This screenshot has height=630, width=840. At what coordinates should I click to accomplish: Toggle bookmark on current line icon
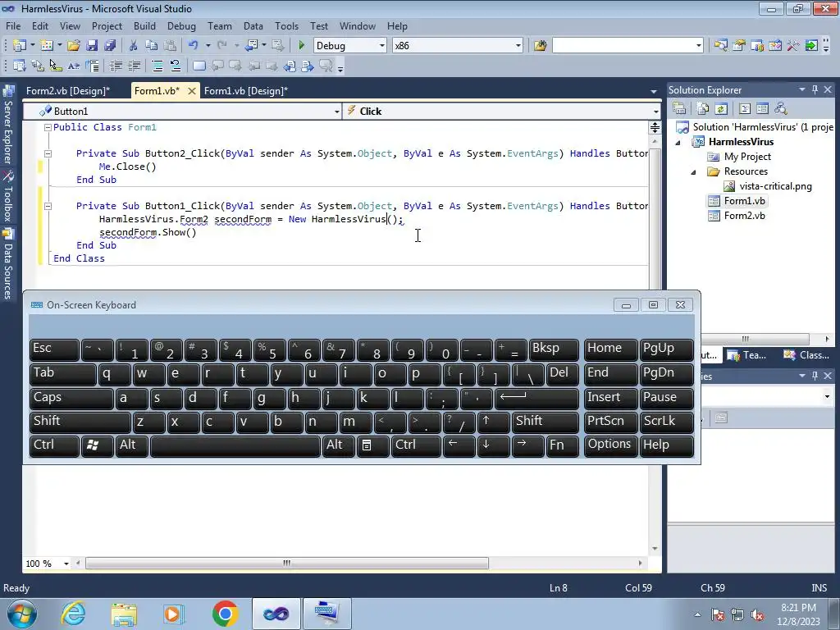(199, 66)
